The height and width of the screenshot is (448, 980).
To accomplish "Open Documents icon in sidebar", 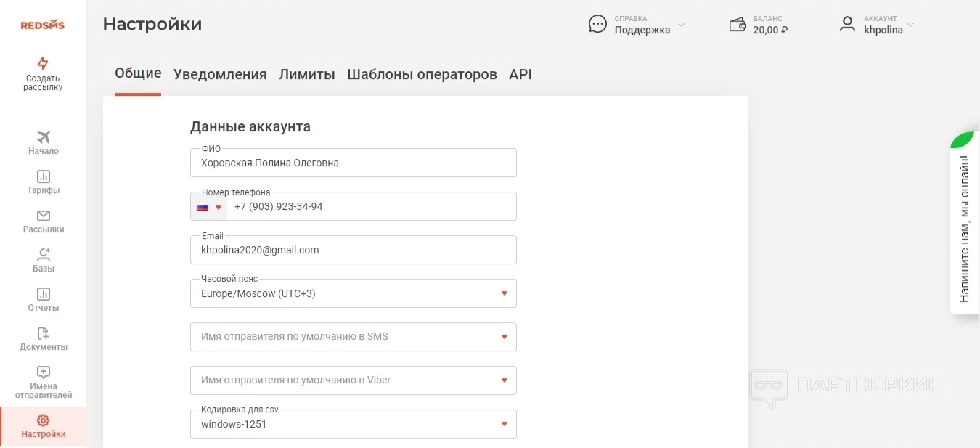I will pyautogui.click(x=43, y=333).
